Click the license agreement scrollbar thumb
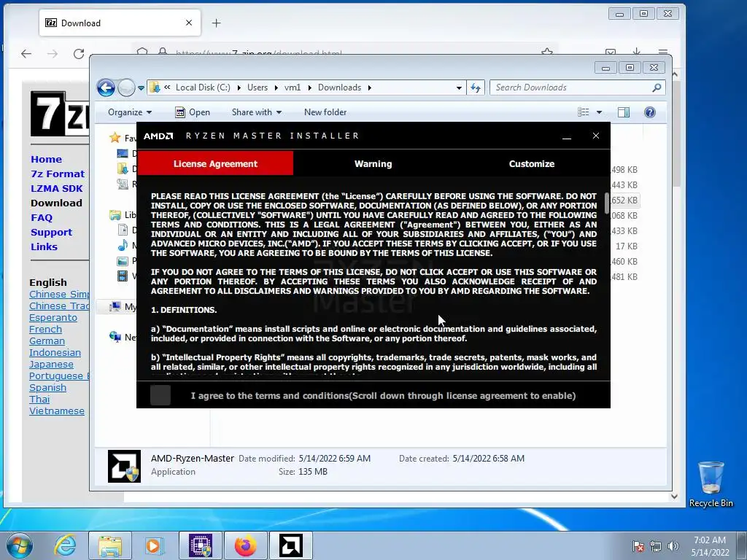 (607, 203)
